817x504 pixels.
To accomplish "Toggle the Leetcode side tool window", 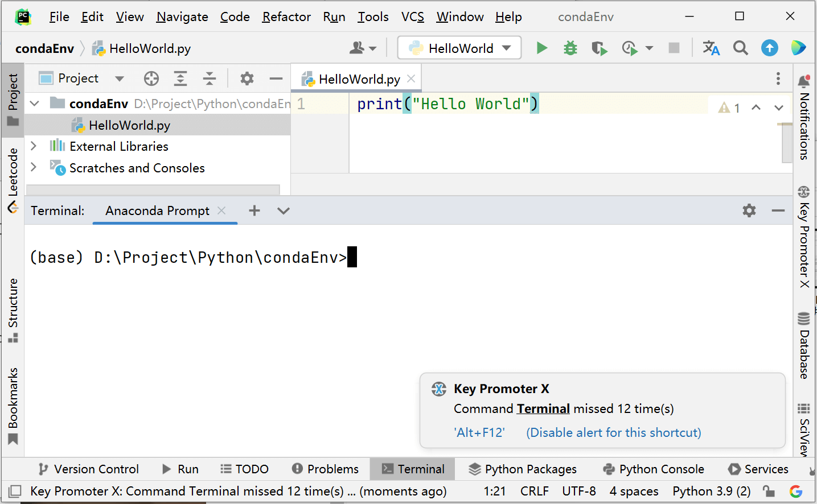I will point(13,180).
